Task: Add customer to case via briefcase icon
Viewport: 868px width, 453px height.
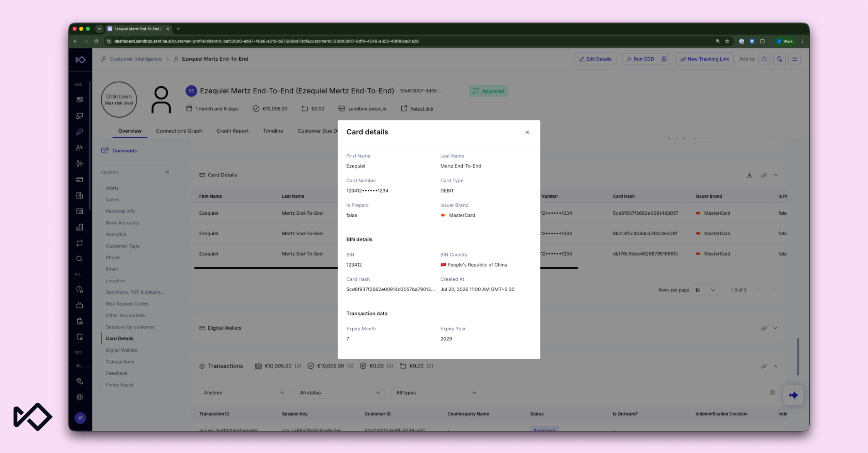Action: [764, 59]
